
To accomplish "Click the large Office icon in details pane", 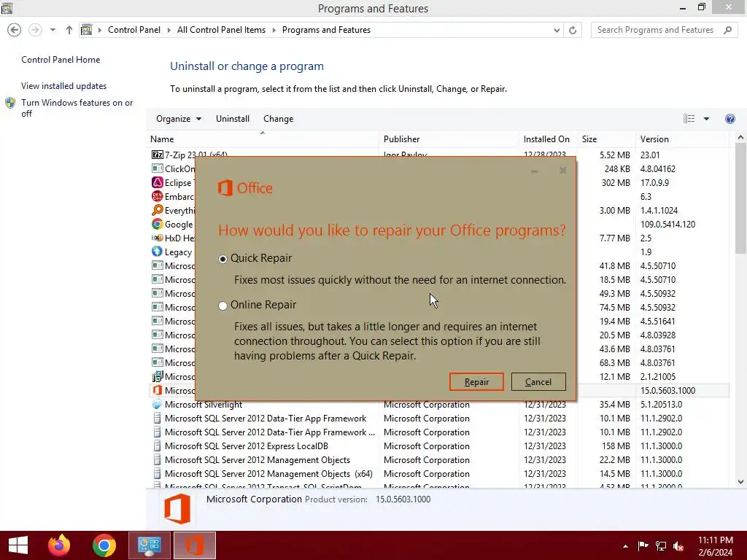I will tap(177, 509).
